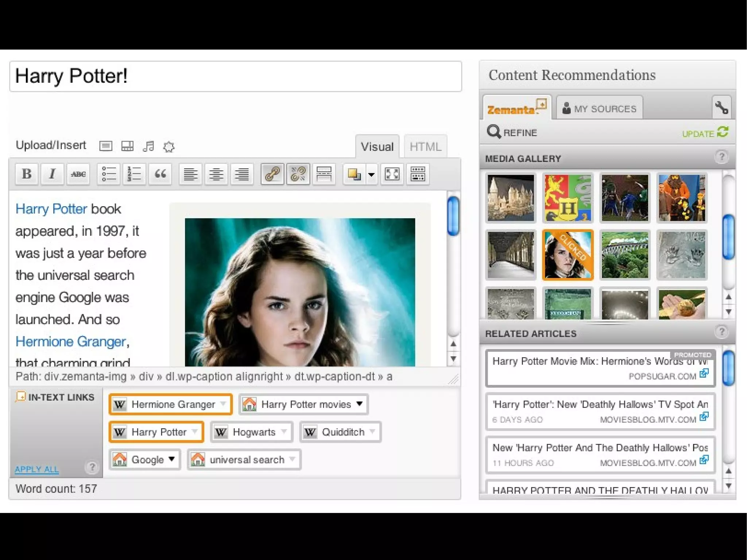Image resolution: width=747 pixels, height=560 pixels.
Task: Click the add image upload icon
Action: tap(106, 146)
